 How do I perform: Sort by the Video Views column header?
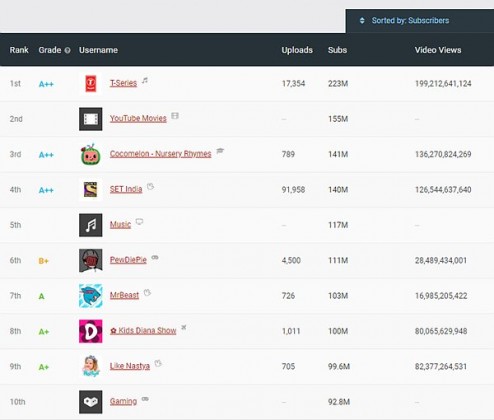pyautogui.click(x=438, y=50)
